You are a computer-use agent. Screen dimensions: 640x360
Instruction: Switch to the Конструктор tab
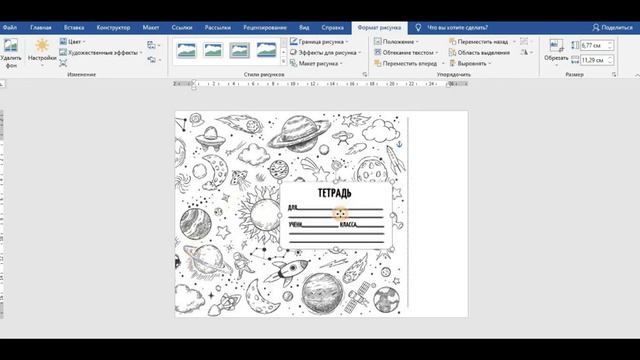pyautogui.click(x=113, y=28)
